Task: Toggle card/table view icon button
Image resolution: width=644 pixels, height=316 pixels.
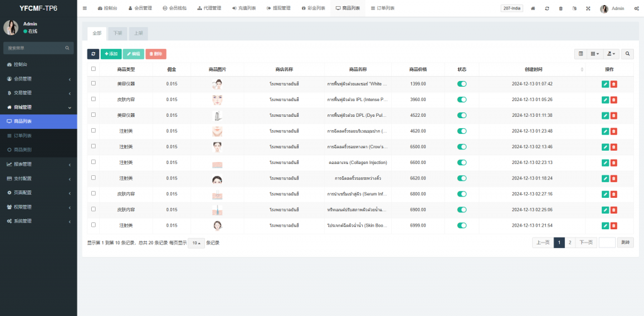Action: click(580, 54)
